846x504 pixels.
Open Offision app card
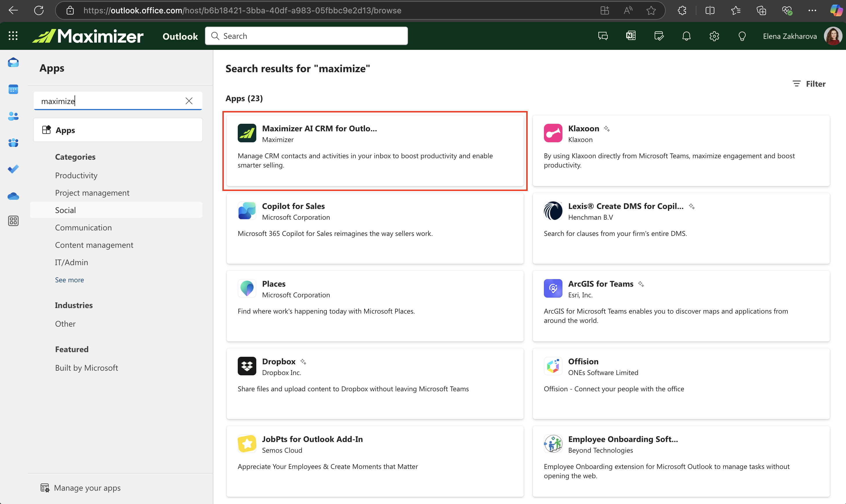(681, 384)
